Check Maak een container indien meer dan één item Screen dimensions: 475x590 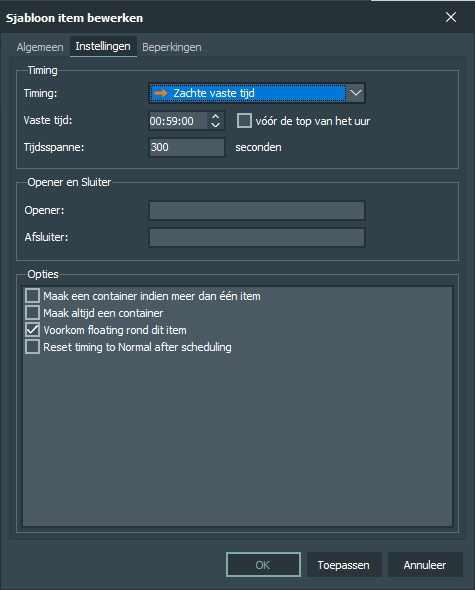[32, 296]
